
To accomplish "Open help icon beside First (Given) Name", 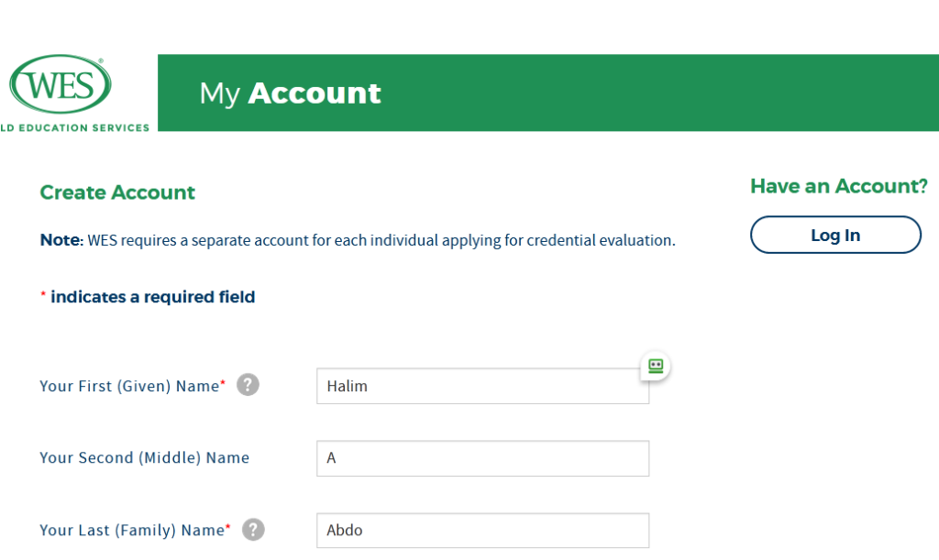I will point(248,385).
